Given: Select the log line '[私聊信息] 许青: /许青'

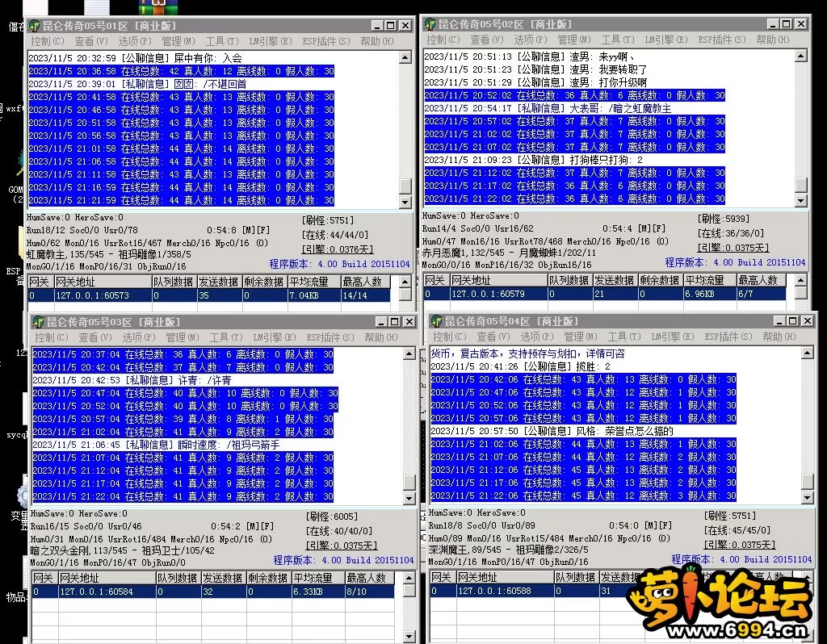Looking at the screenshot, I should [x=132, y=380].
